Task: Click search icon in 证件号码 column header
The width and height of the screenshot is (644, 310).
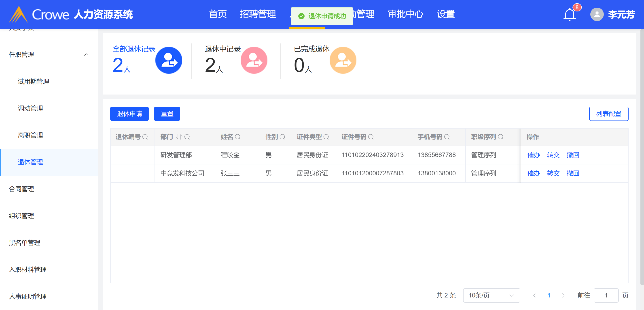Action: click(371, 137)
